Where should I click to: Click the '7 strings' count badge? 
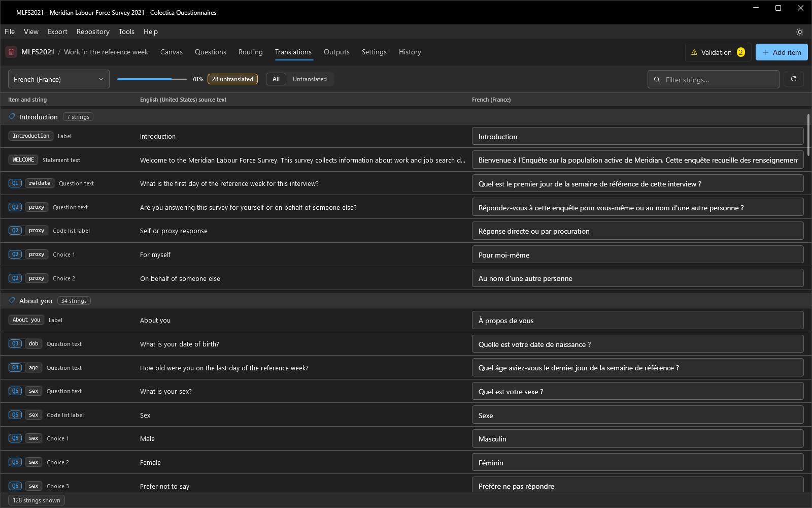[78, 117]
